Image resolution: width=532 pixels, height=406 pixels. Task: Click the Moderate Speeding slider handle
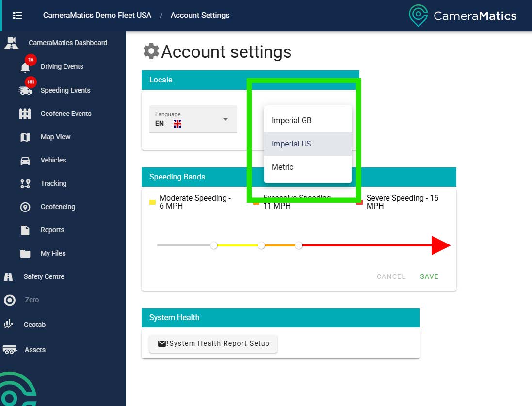pyautogui.click(x=214, y=245)
